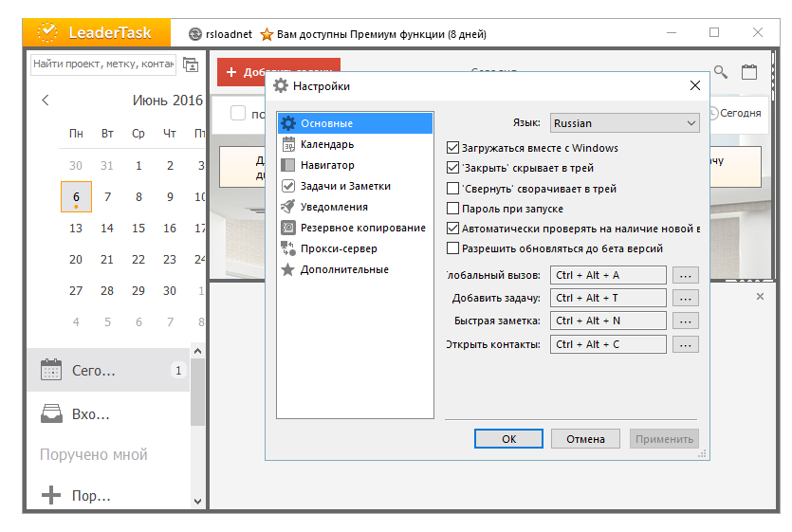The image size is (792, 532).
Task: Toggle 'Закрыть' скрывает в трей checkbox
Action: point(453,168)
